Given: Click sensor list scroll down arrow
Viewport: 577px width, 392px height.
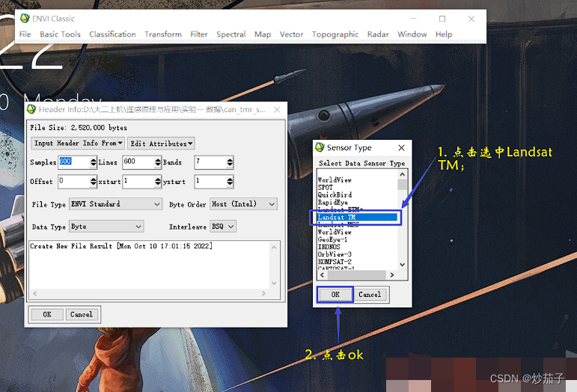Looking at the screenshot, I should (402, 265).
